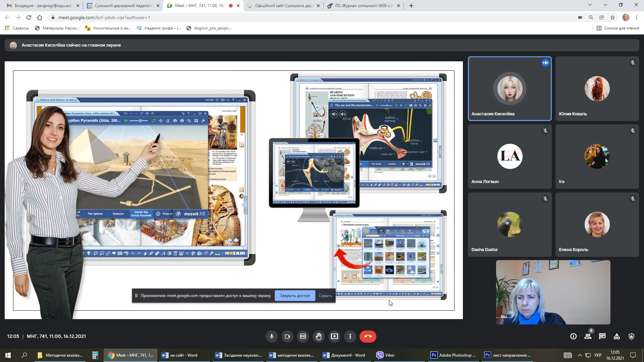This screenshot has width=644, height=362.
Task: Mute the microphone in Meet
Action: tap(272, 337)
